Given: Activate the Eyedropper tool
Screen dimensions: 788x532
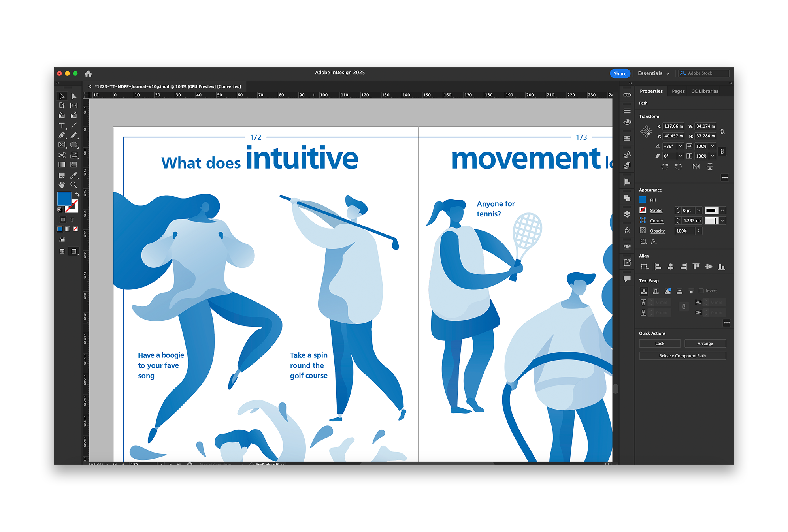Looking at the screenshot, I should point(74,175).
